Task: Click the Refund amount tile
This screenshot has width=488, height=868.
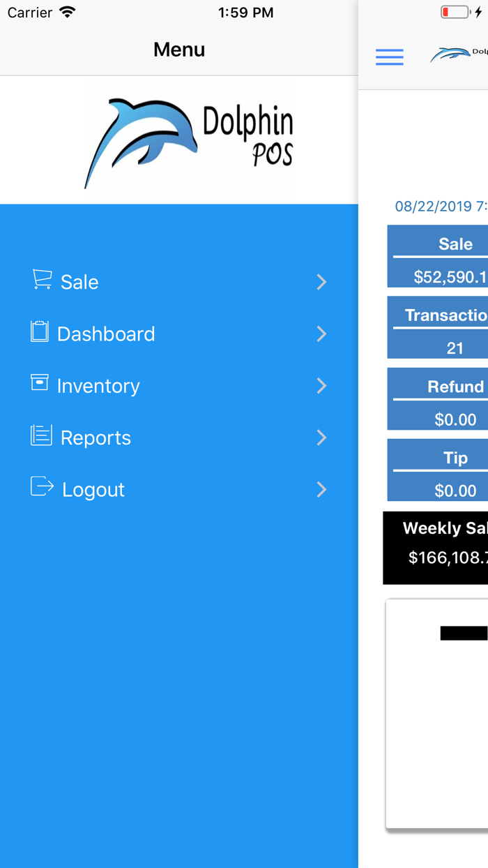Action: tap(446, 398)
